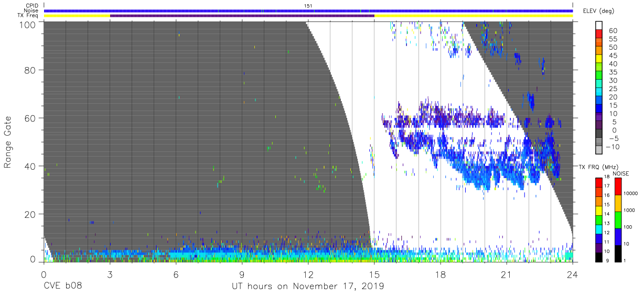Click the blue Noise strip at top
Viewport: 644px width, 297px height.
tap(308, 10)
